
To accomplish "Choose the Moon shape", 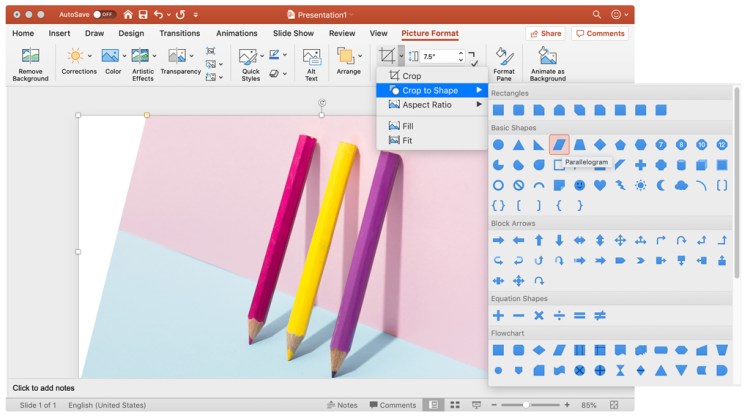I will pyautogui.click(x=661, y=185).
